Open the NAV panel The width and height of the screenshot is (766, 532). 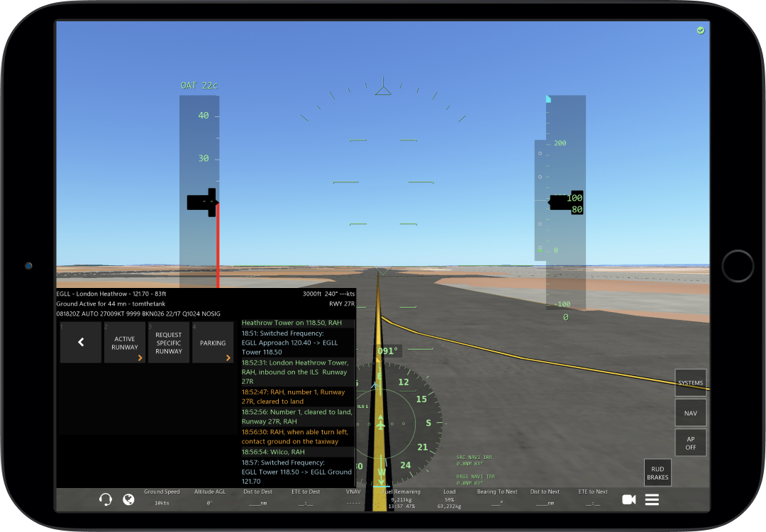click(x=690, y=413)
